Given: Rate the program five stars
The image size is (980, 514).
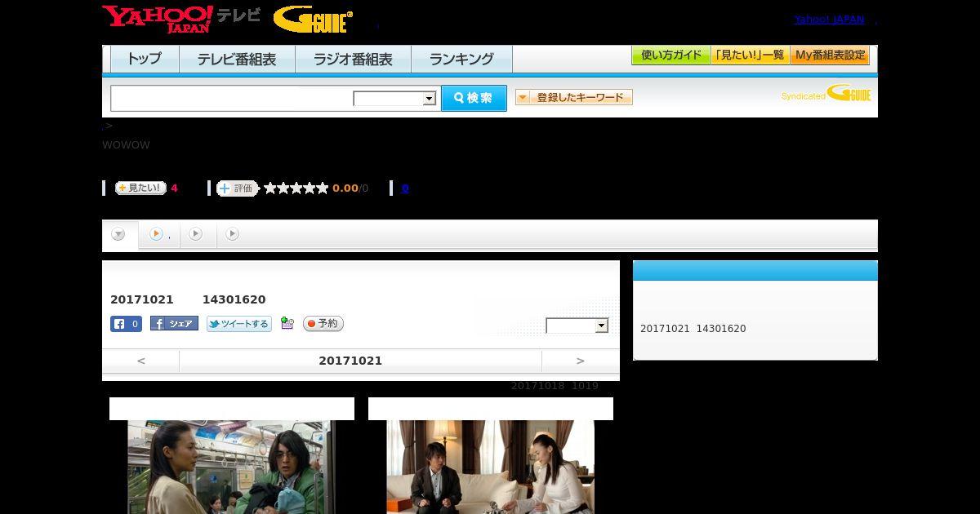Looking at the screenshot, I should (x=323, y=188).
